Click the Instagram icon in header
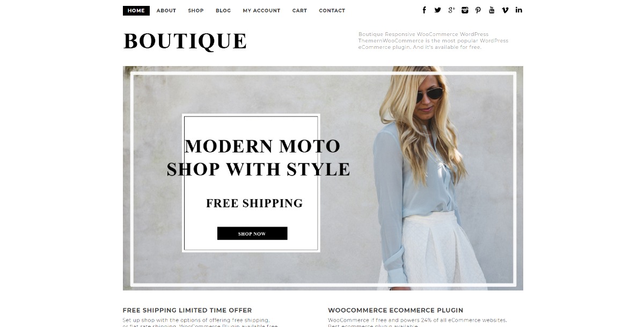 coord(465,10)
